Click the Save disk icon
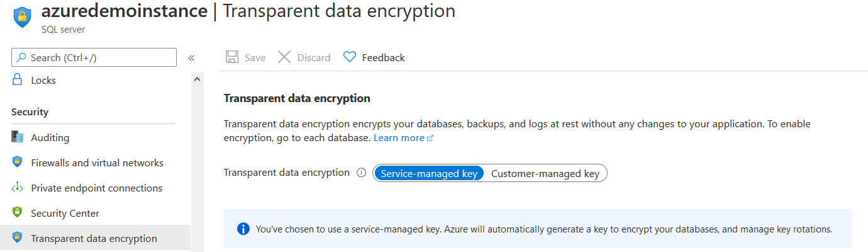The image size is (868, 252). (232, 57)
